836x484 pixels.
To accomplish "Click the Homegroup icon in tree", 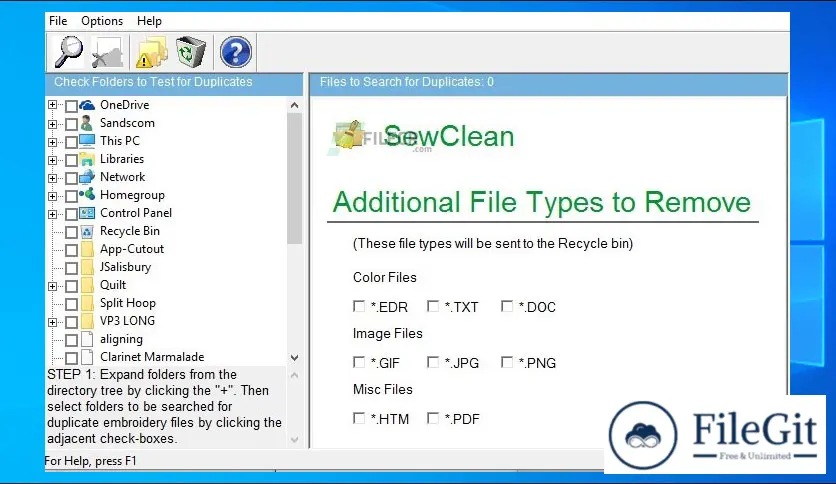I will (x=87, y=195).
